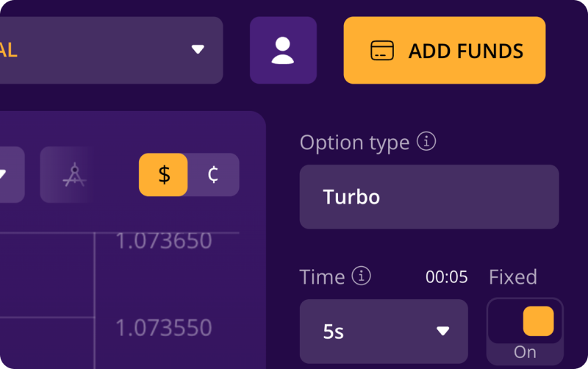Click the 1.073550 price label
The height and width of the screenshot is (369, 588).
pyautogui.click(x=164, y=328)
